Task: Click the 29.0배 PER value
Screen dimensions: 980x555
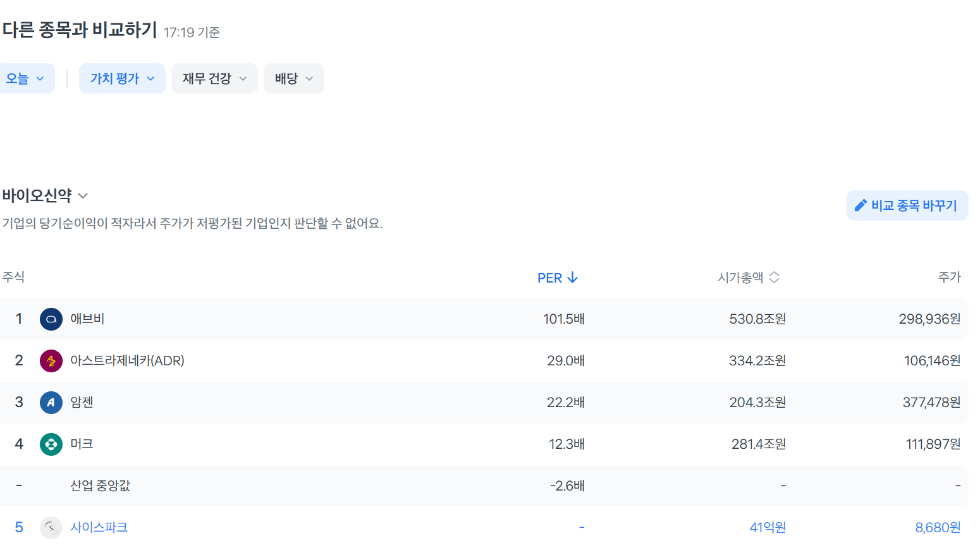Action: (x=566, y=360)
